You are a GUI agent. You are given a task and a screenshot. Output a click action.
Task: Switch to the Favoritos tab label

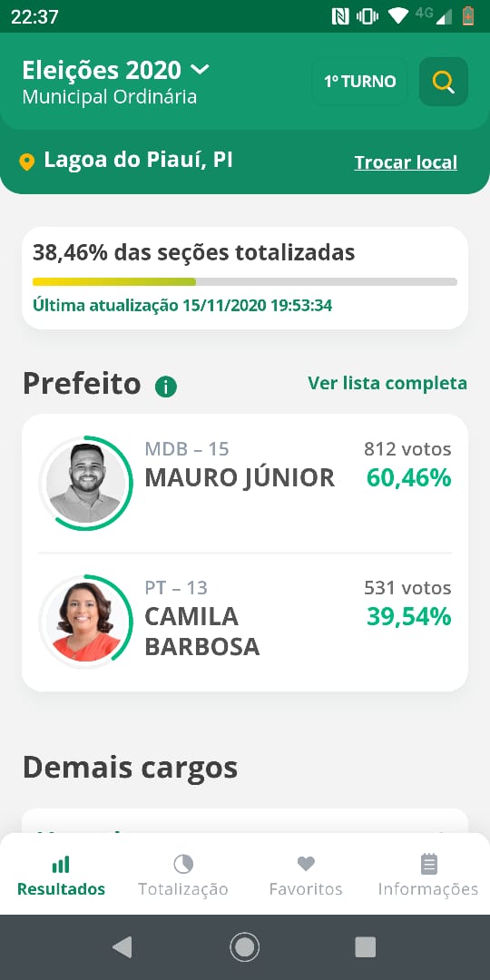306,888
